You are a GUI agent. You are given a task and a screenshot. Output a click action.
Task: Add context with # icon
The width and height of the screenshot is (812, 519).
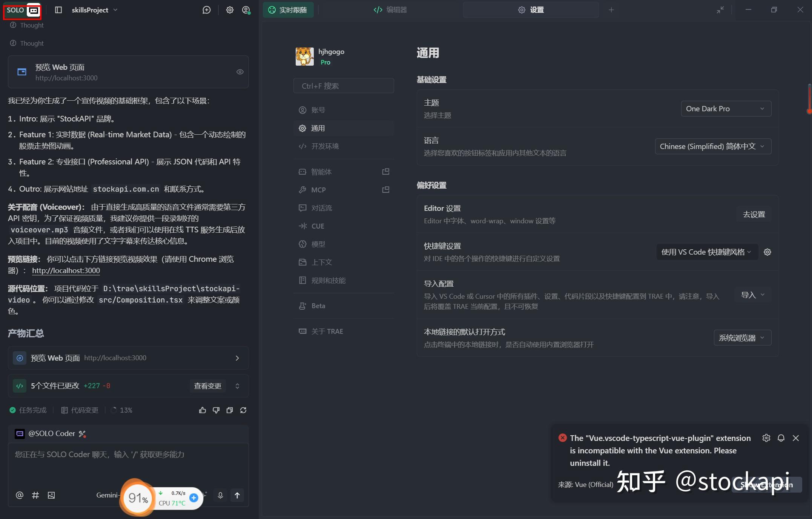(35, 495)
